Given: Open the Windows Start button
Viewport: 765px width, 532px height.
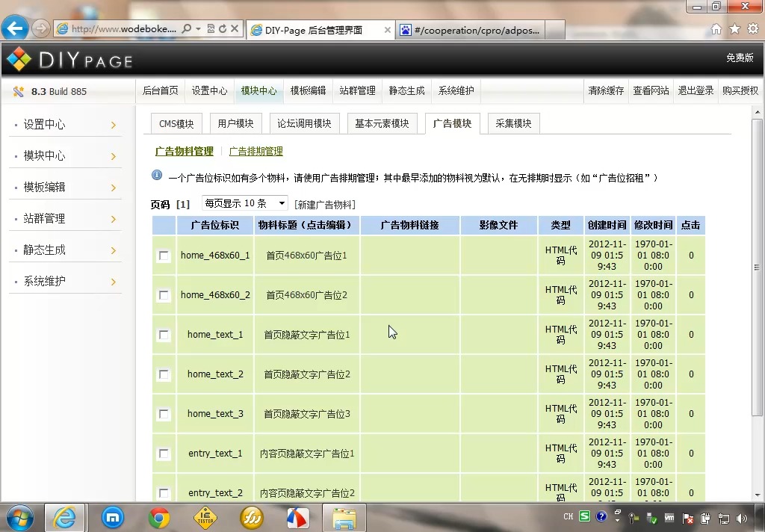Looking at the screenshot, I should [20, 518].
